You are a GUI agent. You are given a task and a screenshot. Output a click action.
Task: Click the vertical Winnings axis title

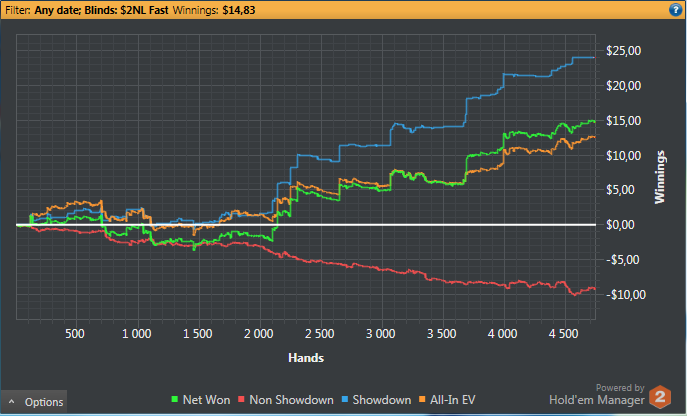pos(659,177)
